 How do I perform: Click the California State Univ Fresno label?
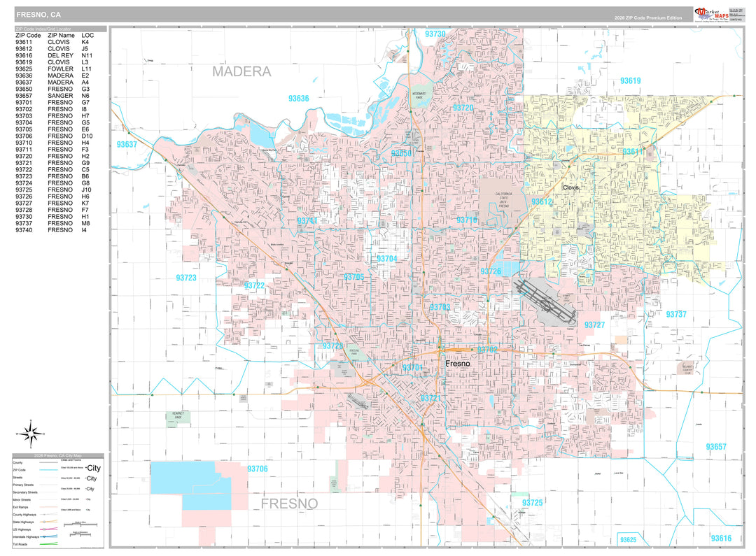click(503, 199)
